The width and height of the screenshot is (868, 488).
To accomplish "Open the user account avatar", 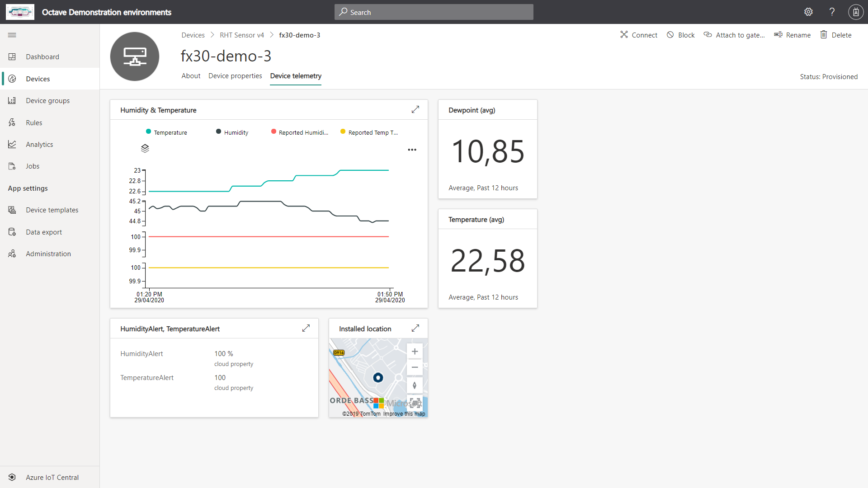I will click(x=856, y=12).
